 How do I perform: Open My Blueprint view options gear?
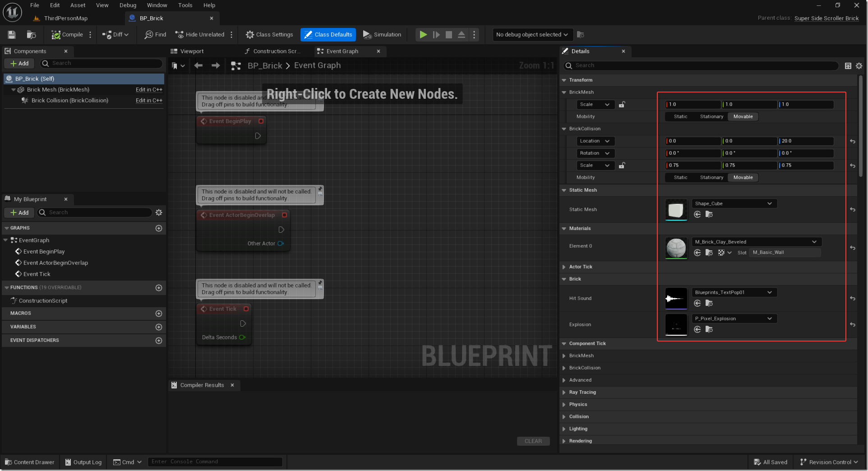click(x=159, y=212)
